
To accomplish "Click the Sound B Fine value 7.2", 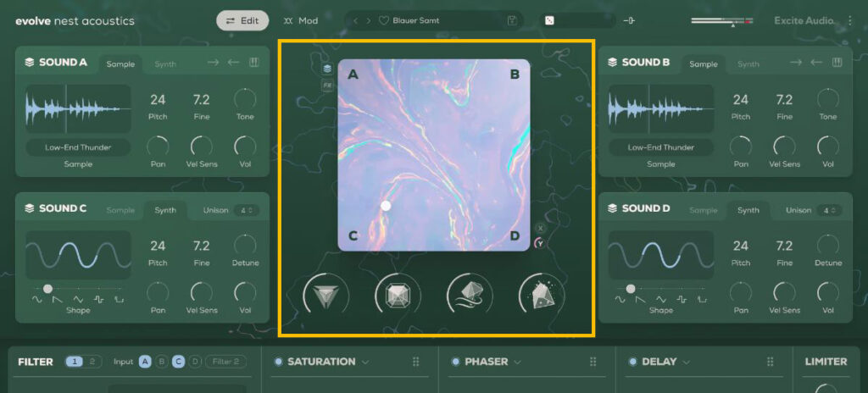I will (x=784, y=100).
